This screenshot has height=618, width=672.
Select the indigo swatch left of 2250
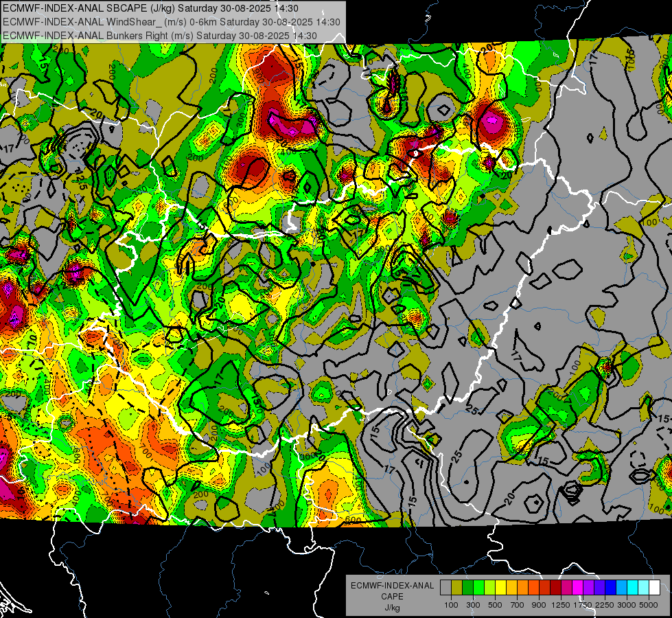(599, 588)
